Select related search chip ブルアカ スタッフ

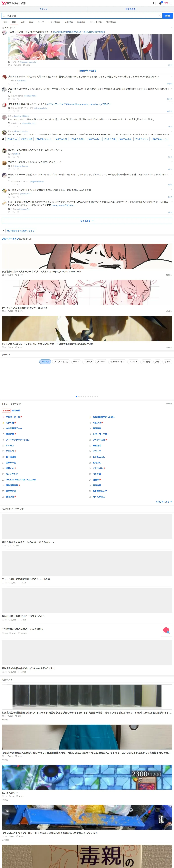point(44,139)
